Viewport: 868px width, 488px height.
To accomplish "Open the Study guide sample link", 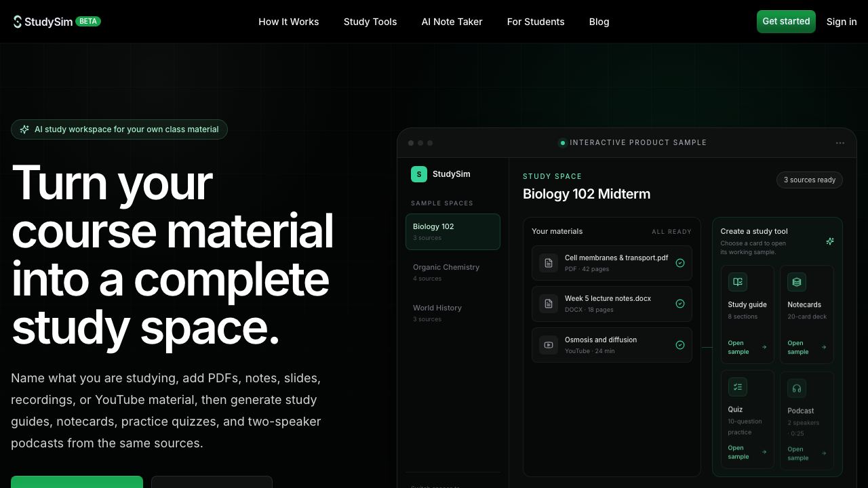I will [747, 347].
